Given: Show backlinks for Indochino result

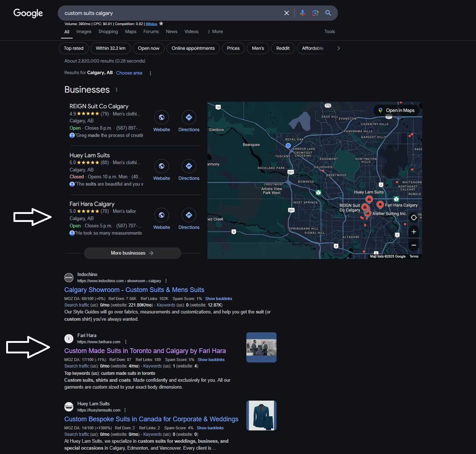Looking at the screenshot, I should pos(219,299).
